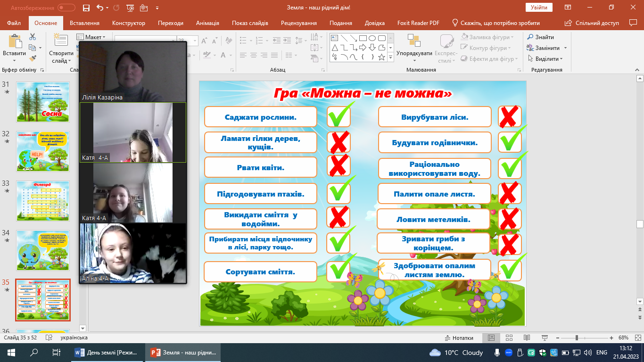Click the 'Вирубувати ліси.' text box
Screen dimensions: 644x362
[435, 116]
